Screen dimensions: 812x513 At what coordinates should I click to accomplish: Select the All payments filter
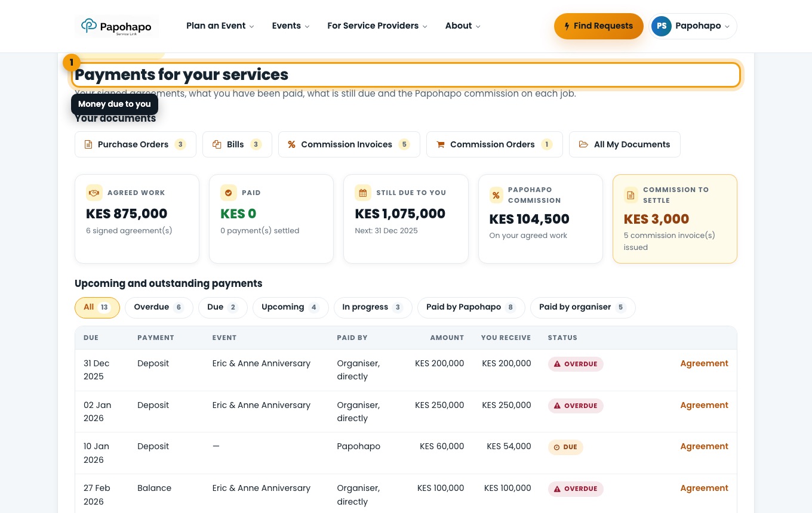pyautogui.click(x=97, y=308)
